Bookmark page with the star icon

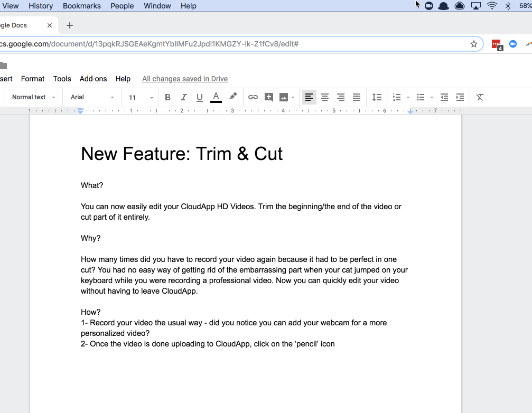pyautogui.click(x=474, y=44)
